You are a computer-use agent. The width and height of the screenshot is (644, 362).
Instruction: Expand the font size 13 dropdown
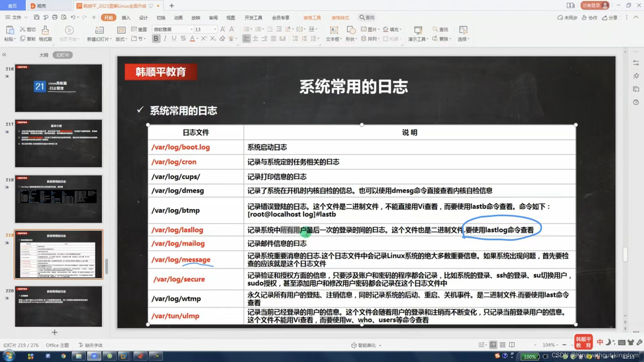point(215,29)
